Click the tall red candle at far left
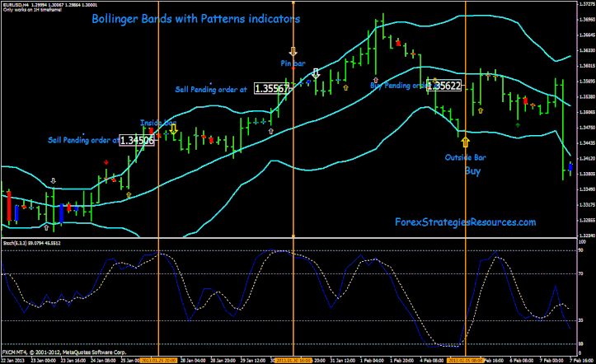This screenshot has height=364, width=596. pyautogui.click(x=9, y=206)
